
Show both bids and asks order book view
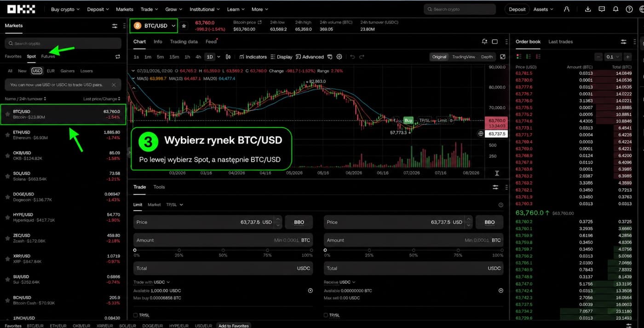[519, 57]
